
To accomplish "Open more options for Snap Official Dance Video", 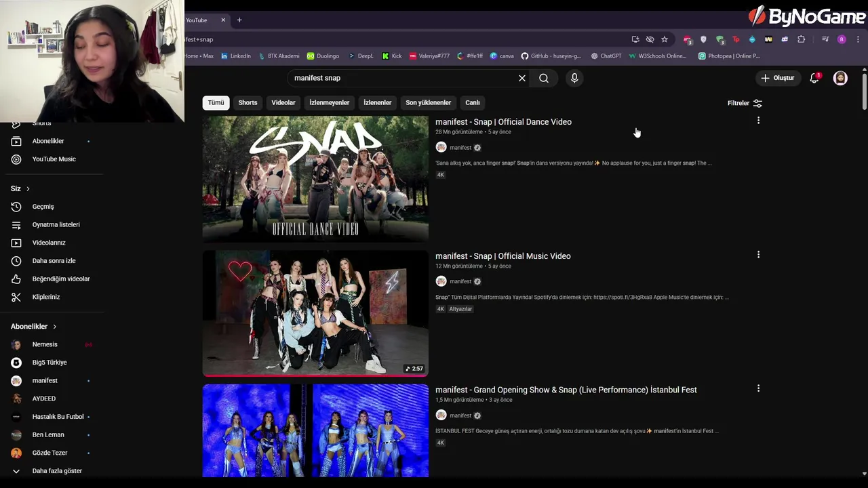I will (x=758, y=121).
